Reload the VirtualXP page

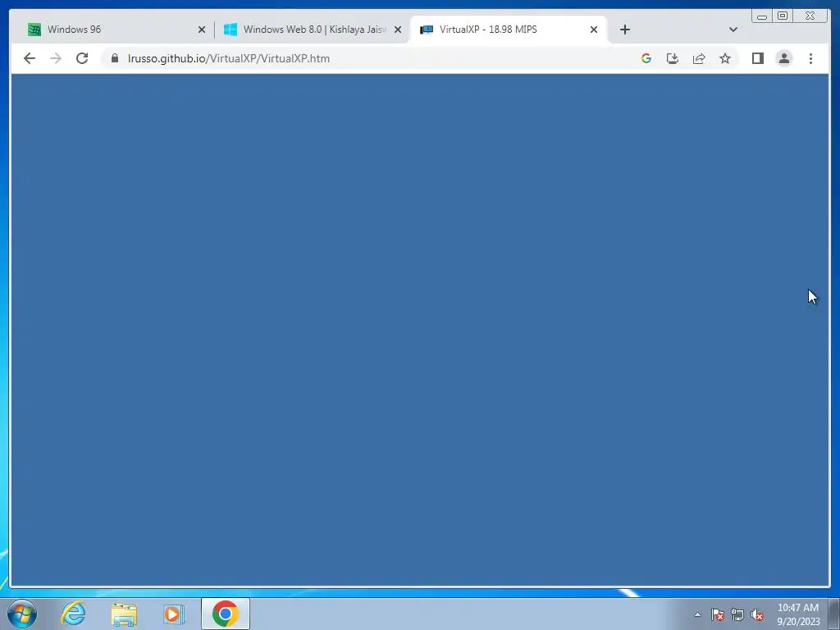tap(82, 58)
